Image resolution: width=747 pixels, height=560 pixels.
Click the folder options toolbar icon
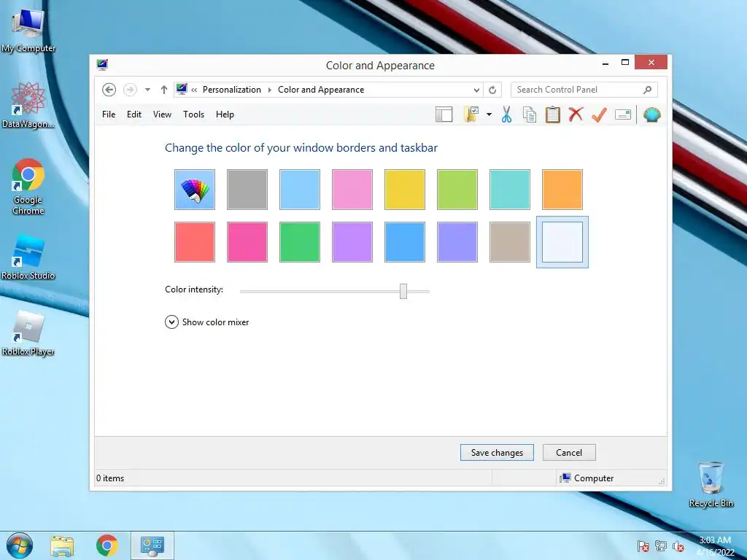[x=471, y=114]
